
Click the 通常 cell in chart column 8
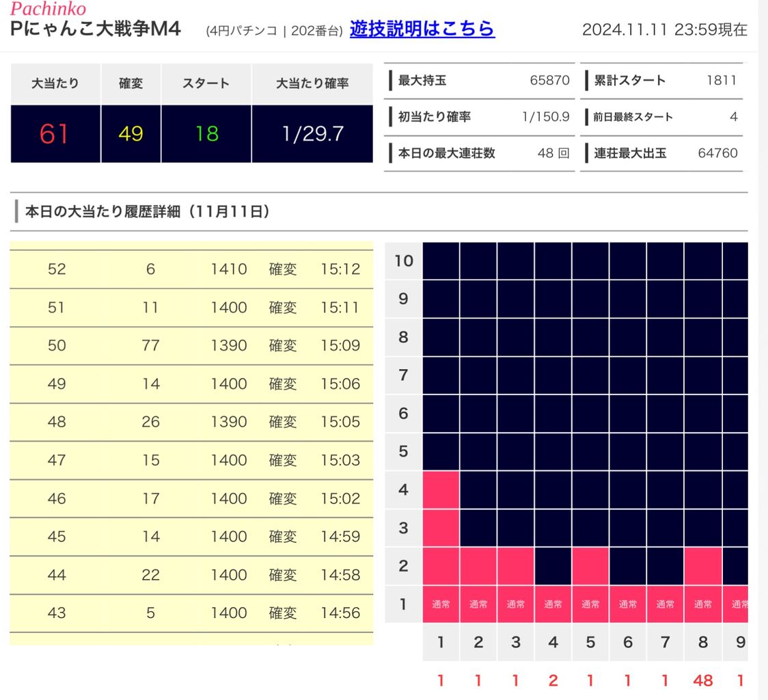(x=703, y=604)
